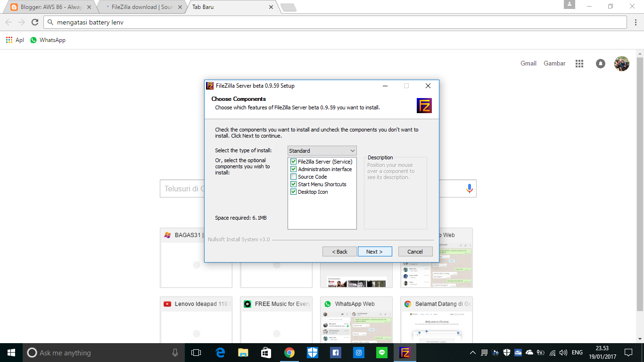Image resolution: width=644 pixels, height=362 pixels.
Task: Open the Action Center notifications
Action: [628, 353]
